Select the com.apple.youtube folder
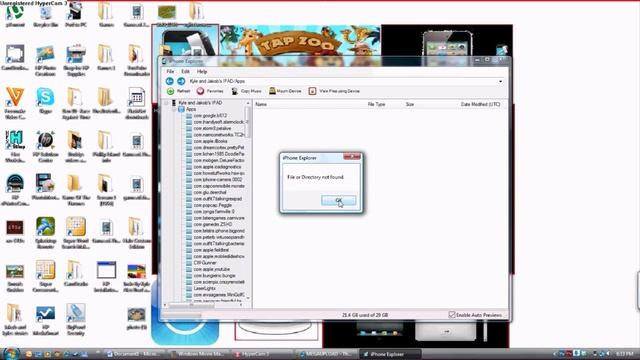 point(208,269)
